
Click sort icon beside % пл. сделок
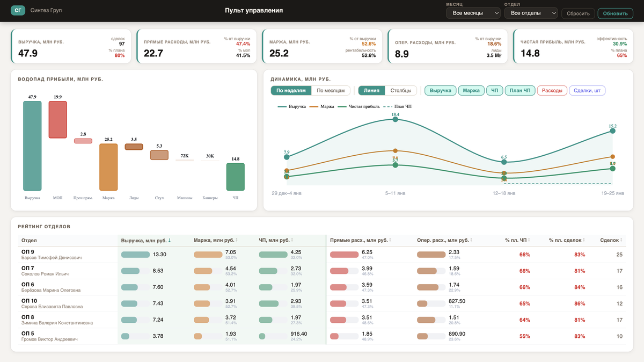(583, 241)
